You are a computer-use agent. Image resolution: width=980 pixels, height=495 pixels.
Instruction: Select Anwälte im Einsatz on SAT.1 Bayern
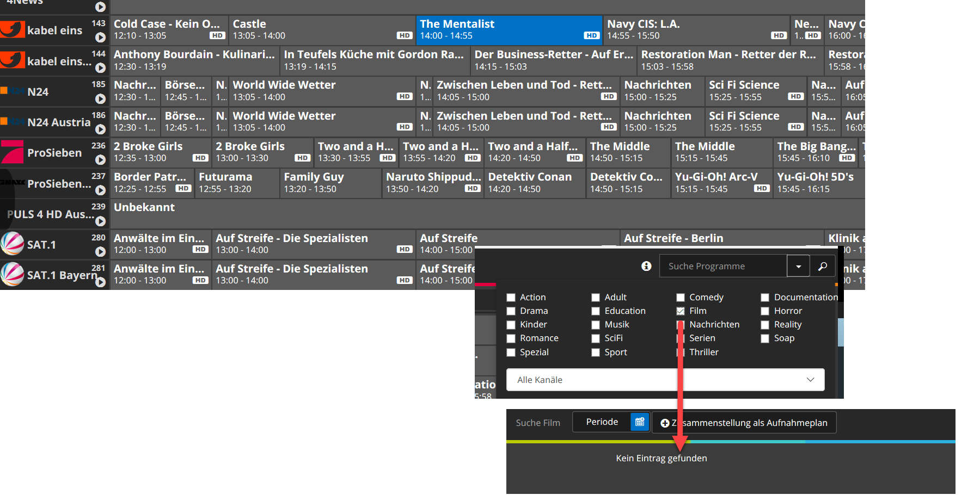tap(161, 275)
